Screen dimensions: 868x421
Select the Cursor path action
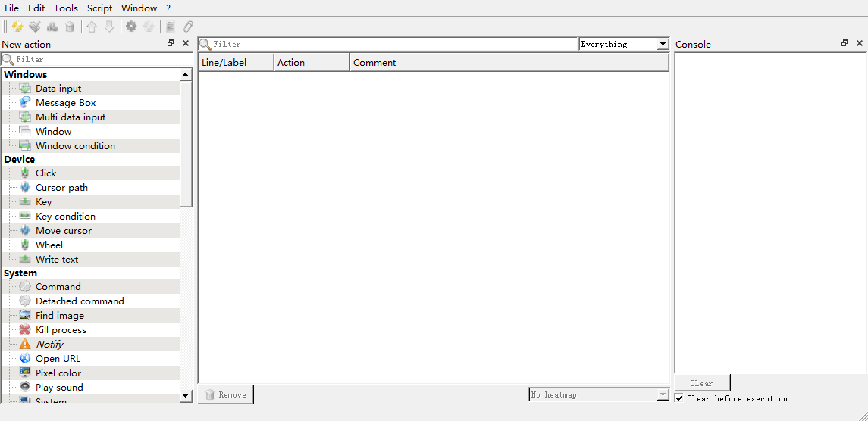click(x=61, y=188)
